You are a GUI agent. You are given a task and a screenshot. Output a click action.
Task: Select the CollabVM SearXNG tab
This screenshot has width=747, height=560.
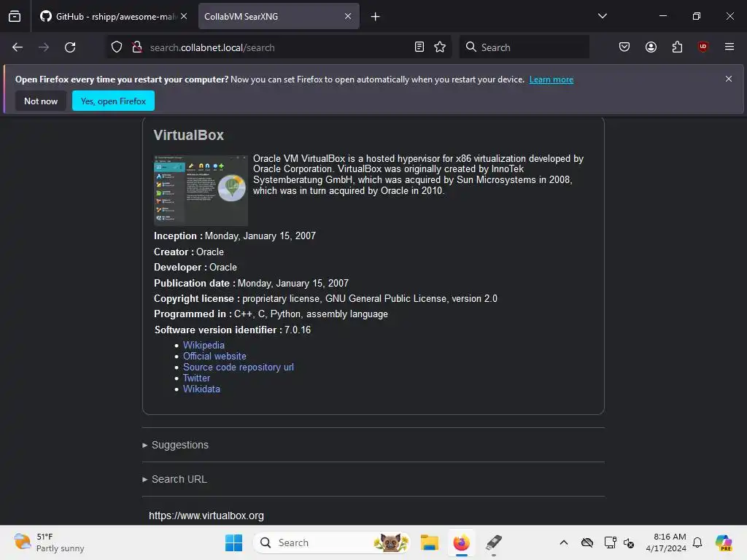[x=279, y=16]
